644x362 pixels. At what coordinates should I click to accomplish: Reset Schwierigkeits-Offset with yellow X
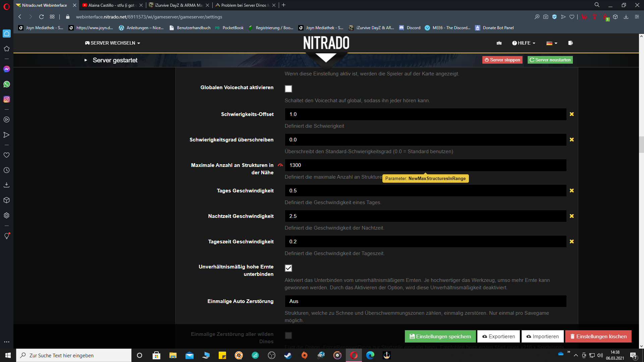coord(572,114)
